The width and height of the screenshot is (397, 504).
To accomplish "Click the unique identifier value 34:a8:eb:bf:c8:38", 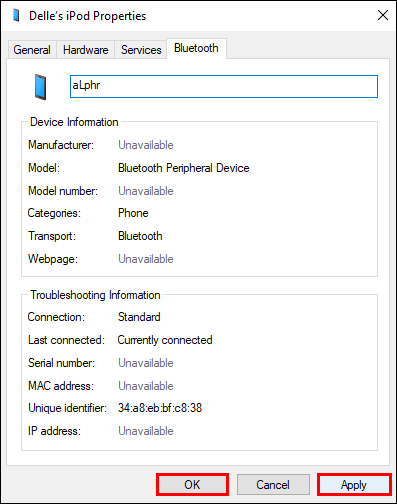I will point(160,408).
